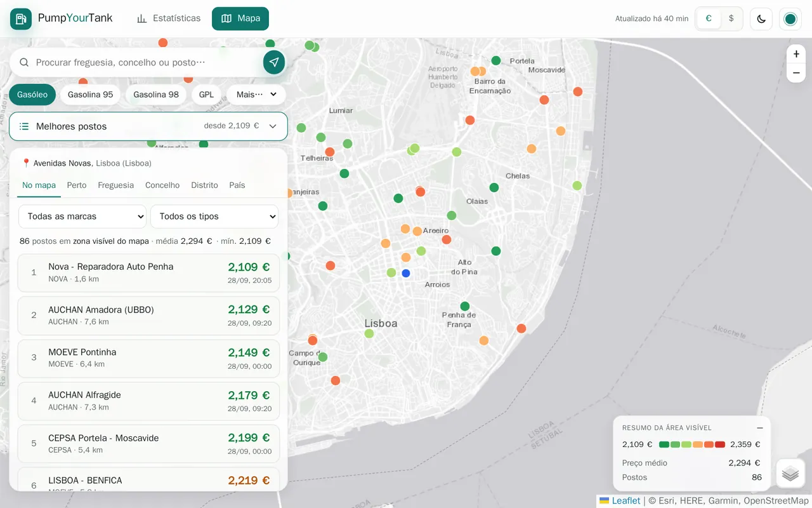Open Nova - Reparadora Auto Penha station

pyautogui.click(x=148, y=272)
